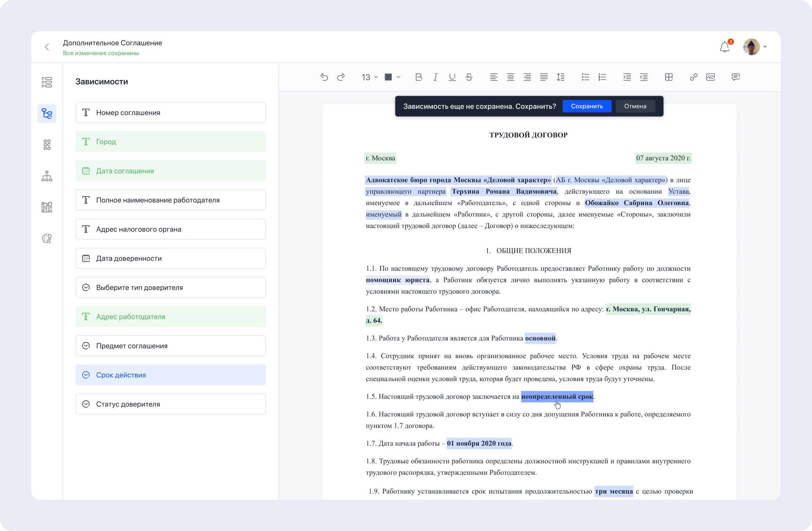Click the dark text color swatch
This screenshot has width=812, height=531.
coord(388,77)
